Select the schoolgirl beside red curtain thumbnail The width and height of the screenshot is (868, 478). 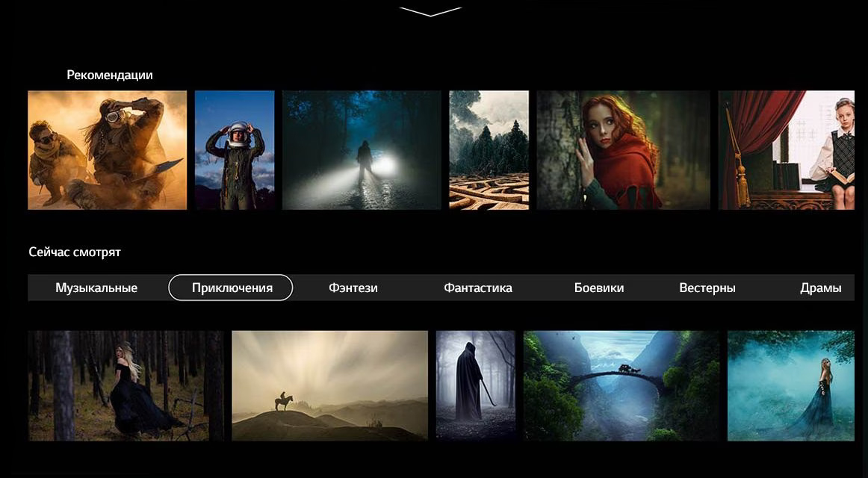pyautogui.click(x=786, y=150)
